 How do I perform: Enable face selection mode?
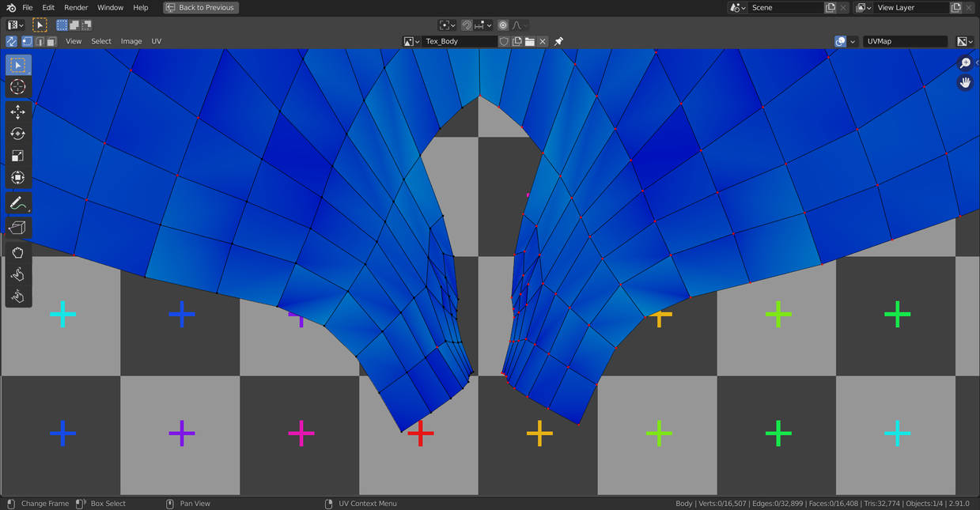(51, 41)
